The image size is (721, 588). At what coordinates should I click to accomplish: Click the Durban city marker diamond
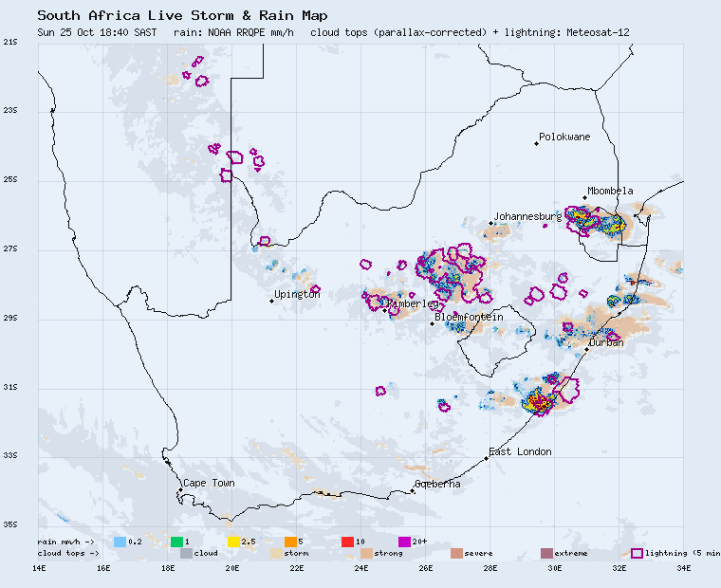586,349
